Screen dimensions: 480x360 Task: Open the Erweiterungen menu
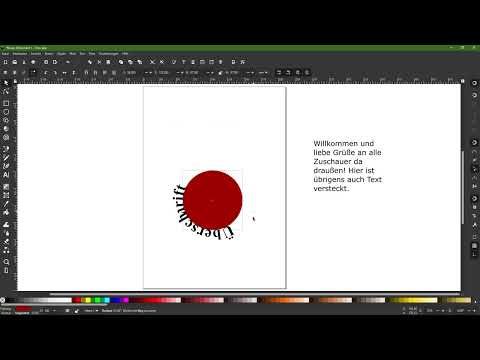click(x=109, y=53)
